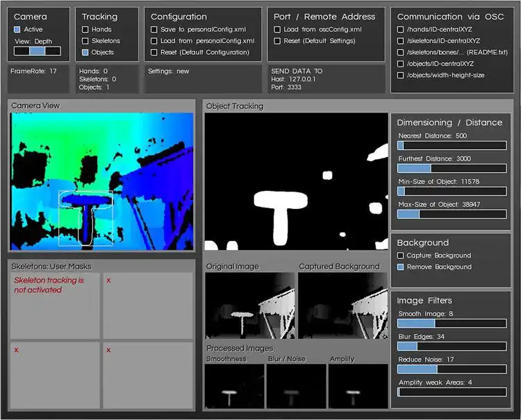Click the Captured Background thumbnail
The image size is (521, 420).
(x=343, y=305)
